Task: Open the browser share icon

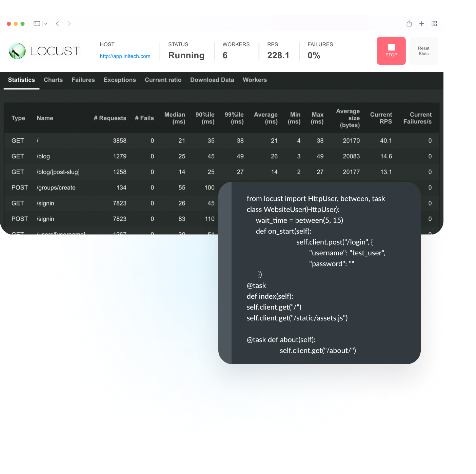Action: point(409,24)
